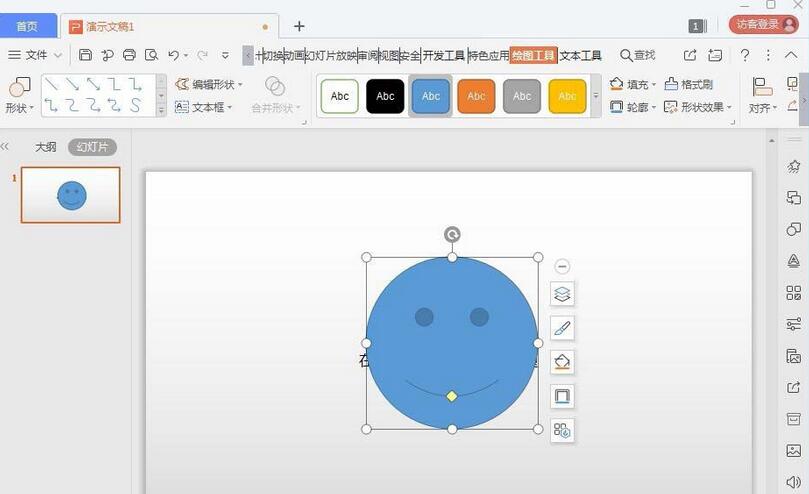Image resolution: width=809 pixels, height=494 pixels.
Task: Click the floating fill bucket icon
Action: (562, 362)
